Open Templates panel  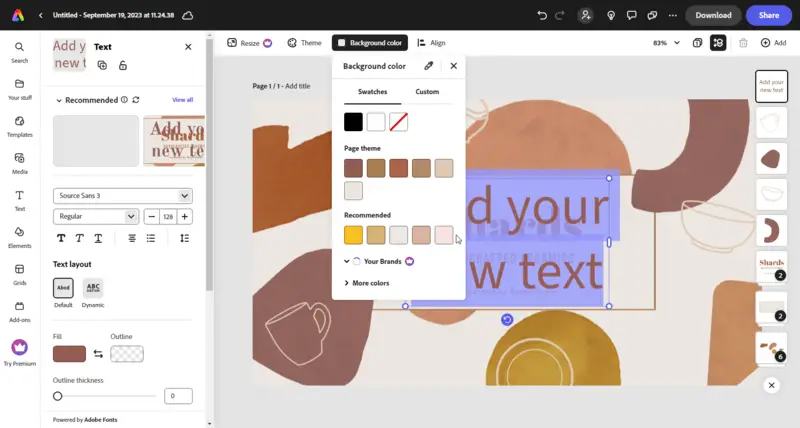[19, 127]
